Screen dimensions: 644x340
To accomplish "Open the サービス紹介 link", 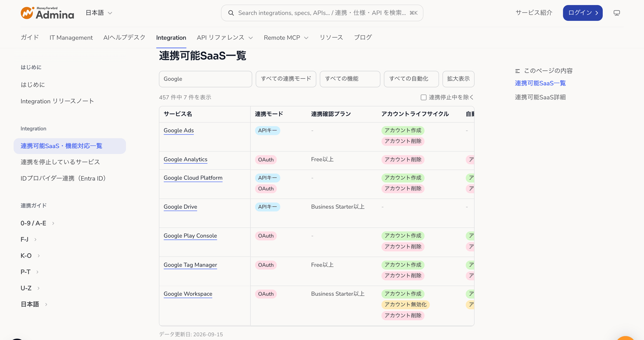I will point(534,13).
